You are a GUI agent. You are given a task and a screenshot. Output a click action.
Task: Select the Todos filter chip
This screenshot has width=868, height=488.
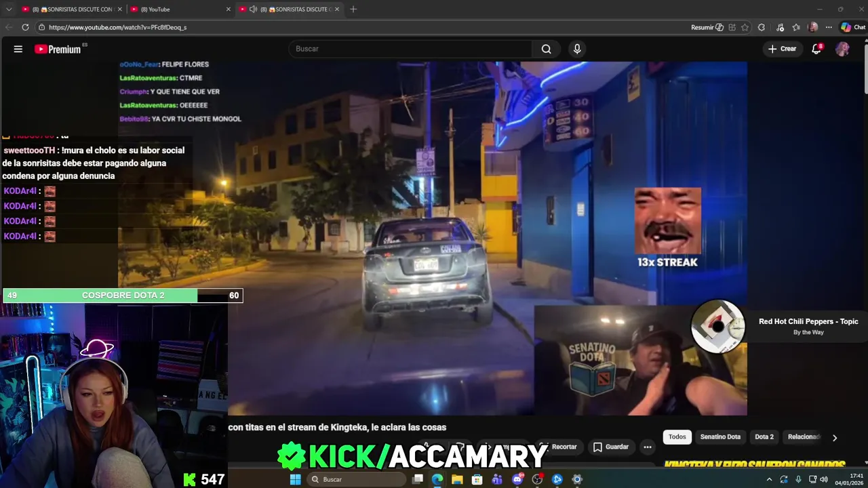pyautogui.click(x=677, y=437)
